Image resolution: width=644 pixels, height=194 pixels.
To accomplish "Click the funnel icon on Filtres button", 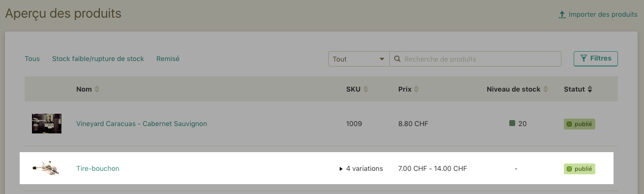I will [584, 59].
